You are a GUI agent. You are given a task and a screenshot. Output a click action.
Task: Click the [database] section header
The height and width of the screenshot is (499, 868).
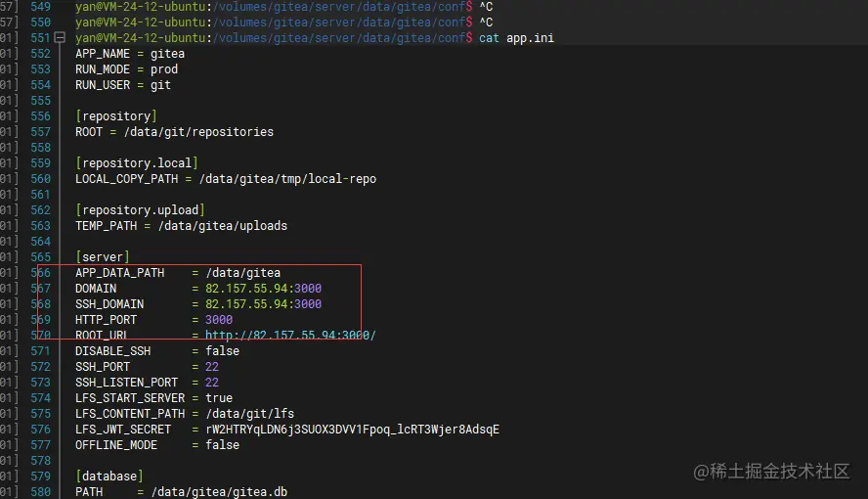click(x=109, y=476)
